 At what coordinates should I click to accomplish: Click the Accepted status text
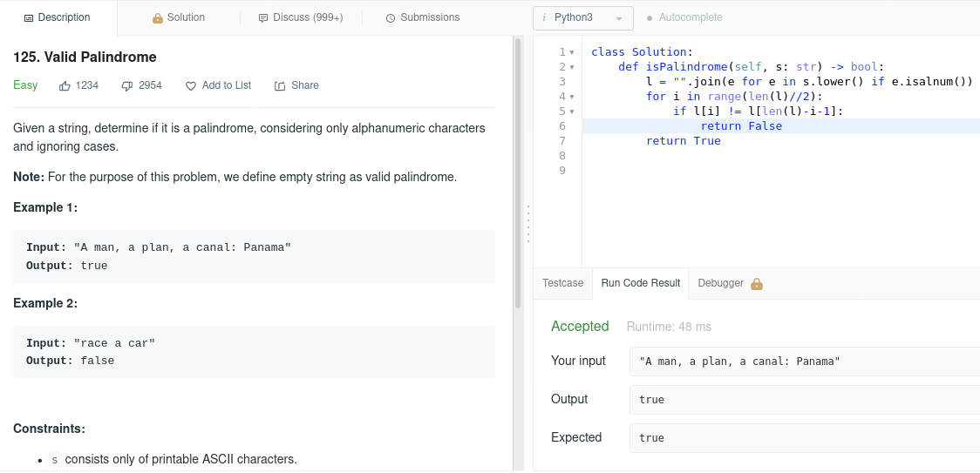tap(580, 326)
